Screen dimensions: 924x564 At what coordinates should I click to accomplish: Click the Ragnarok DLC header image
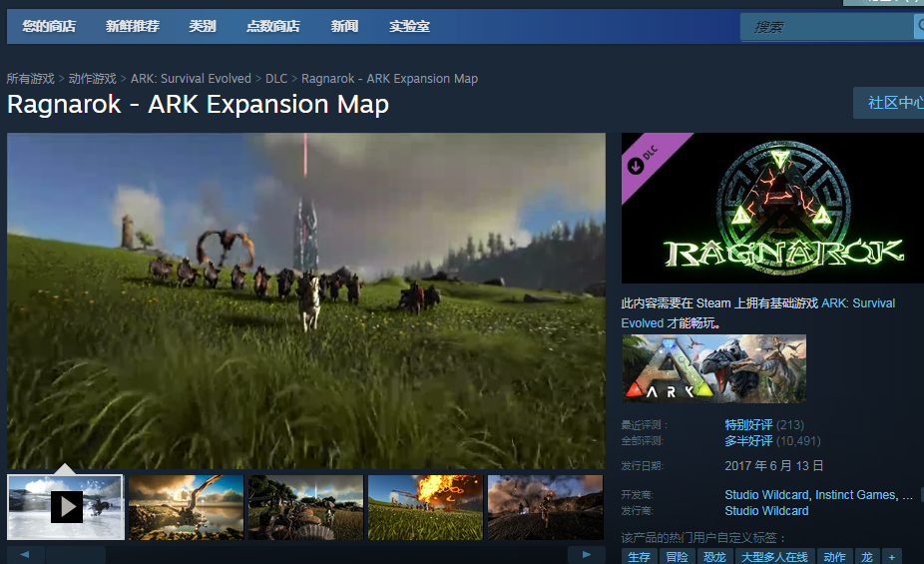(772, 208)
